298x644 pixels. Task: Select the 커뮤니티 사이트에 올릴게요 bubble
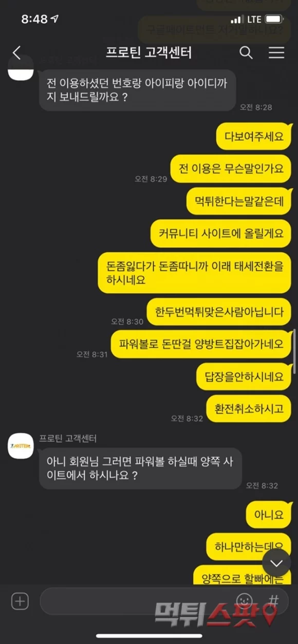(221, 233)
